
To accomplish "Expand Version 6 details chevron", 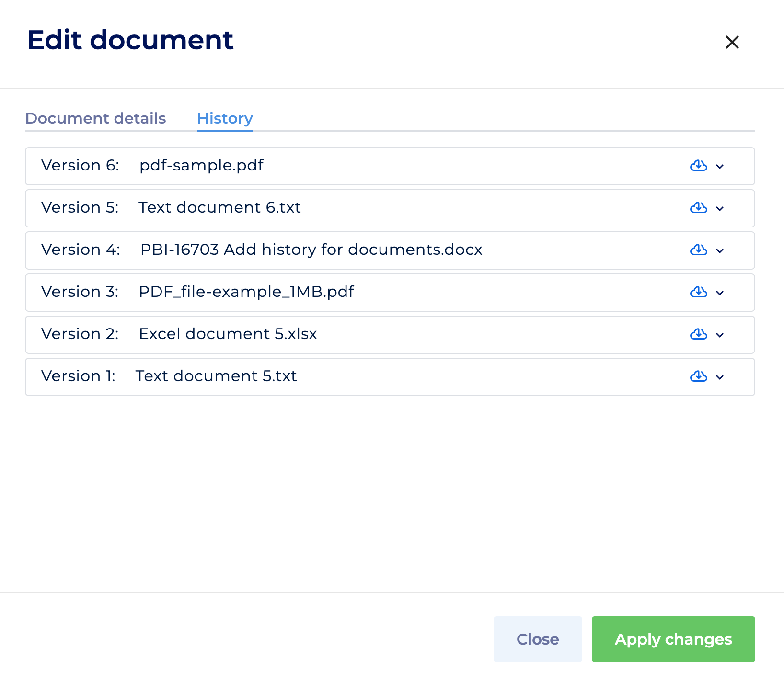I will 720,167.
